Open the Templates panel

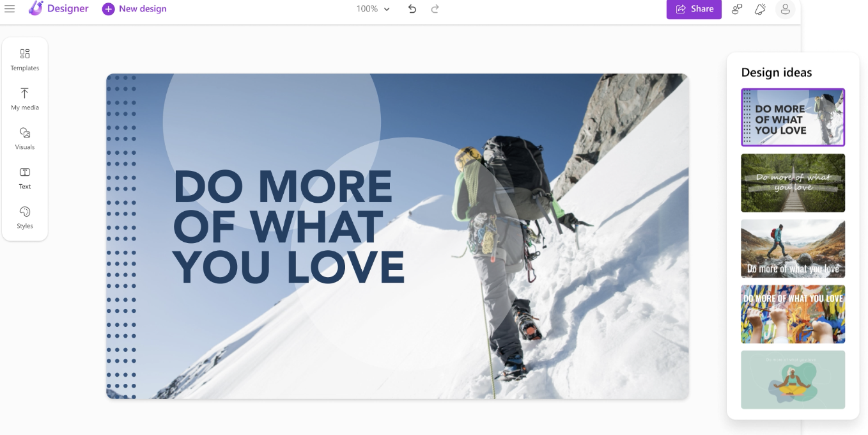[24, 58]
